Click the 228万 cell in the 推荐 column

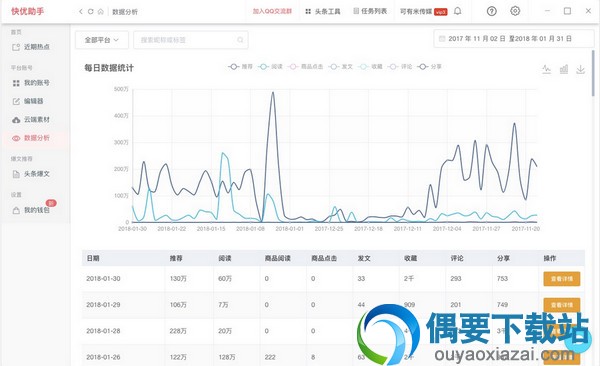pyautogui.click(x=178, y=331)
